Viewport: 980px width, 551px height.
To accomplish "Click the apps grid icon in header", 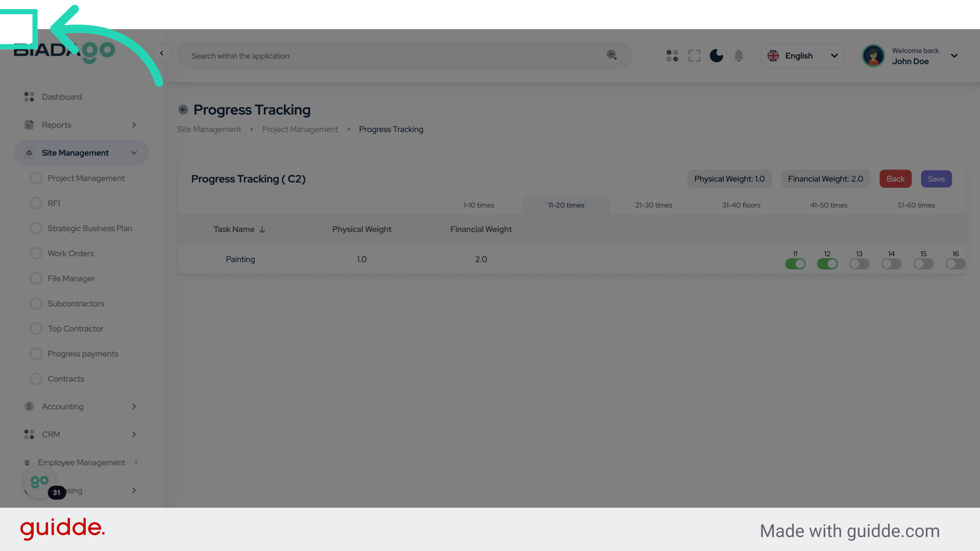I will pos(672,56).
